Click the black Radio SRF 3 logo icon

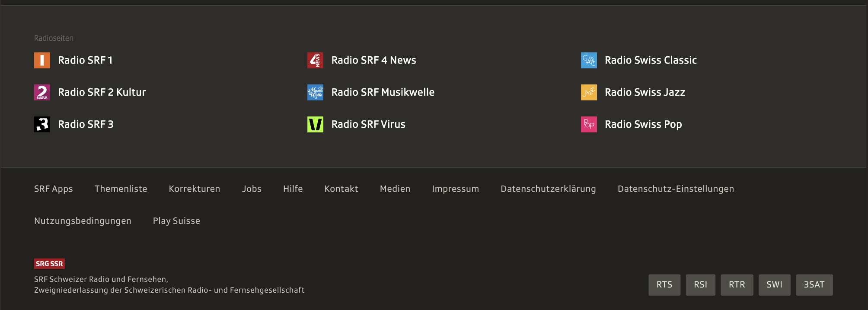tap(42, 124)
